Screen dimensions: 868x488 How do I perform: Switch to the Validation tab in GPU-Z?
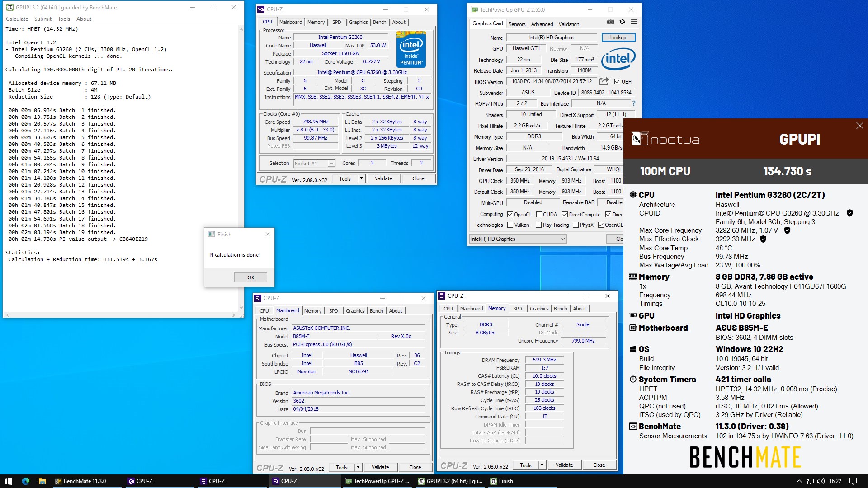569,24
